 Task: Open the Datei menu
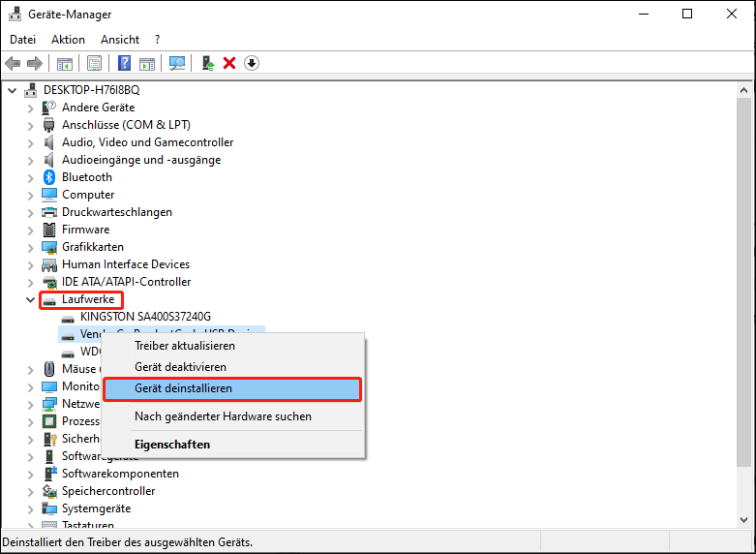22,40
